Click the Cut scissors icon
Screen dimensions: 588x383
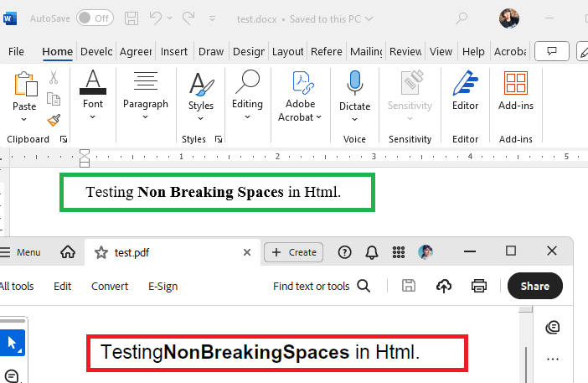(x=54, y=77)
